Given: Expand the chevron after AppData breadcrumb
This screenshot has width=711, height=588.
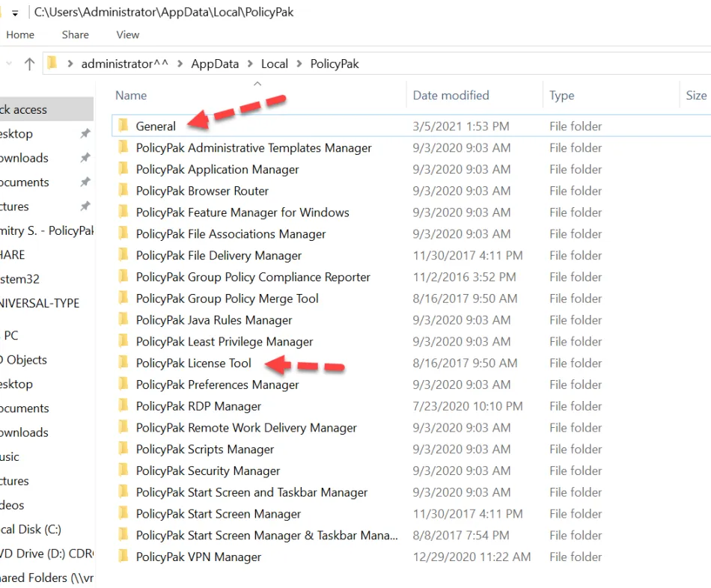Looking at the screenshot, I should point(250,64).
